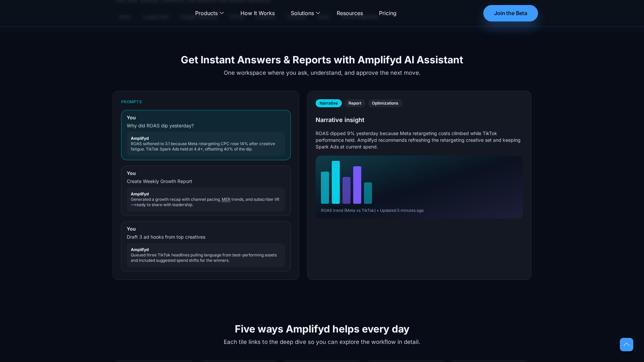Switch to the Optimizations tab

coord(385,103)
